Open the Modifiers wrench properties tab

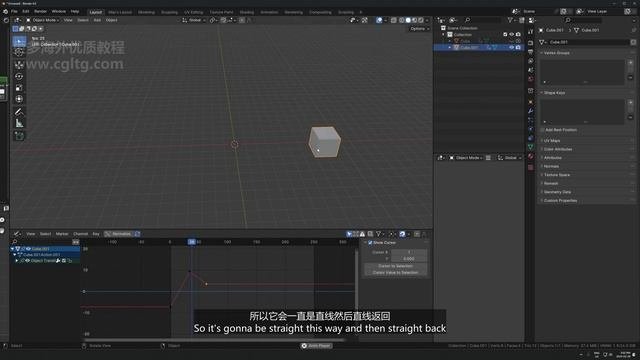[531, 111]
